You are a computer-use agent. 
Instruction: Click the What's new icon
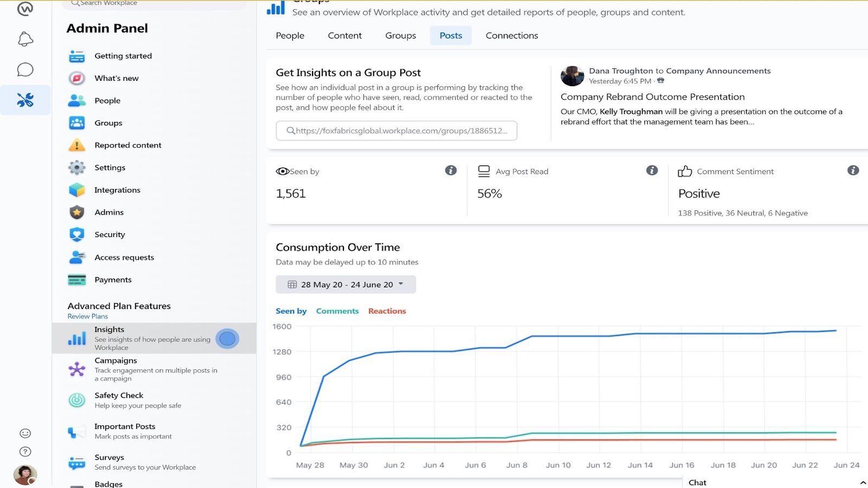(77, 78)
